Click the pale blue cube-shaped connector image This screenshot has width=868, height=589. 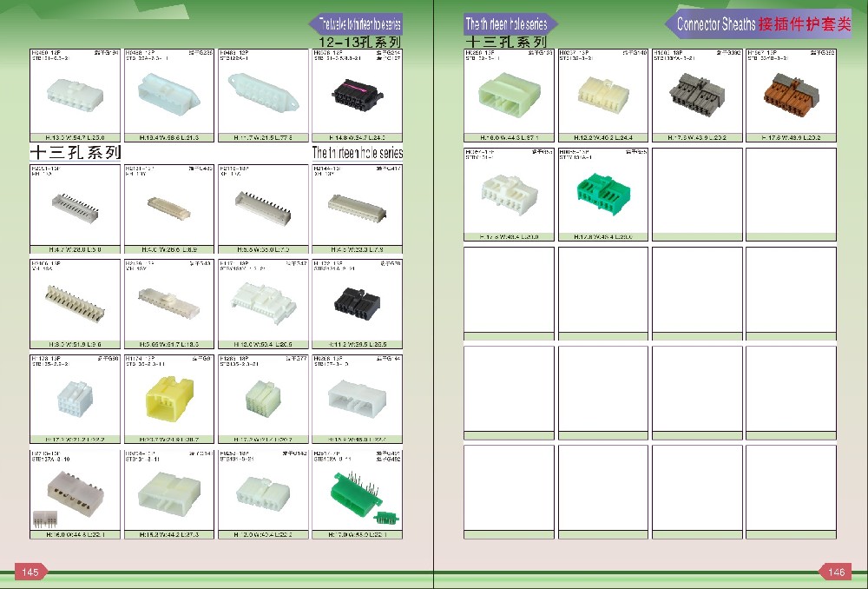pos(76,398)
